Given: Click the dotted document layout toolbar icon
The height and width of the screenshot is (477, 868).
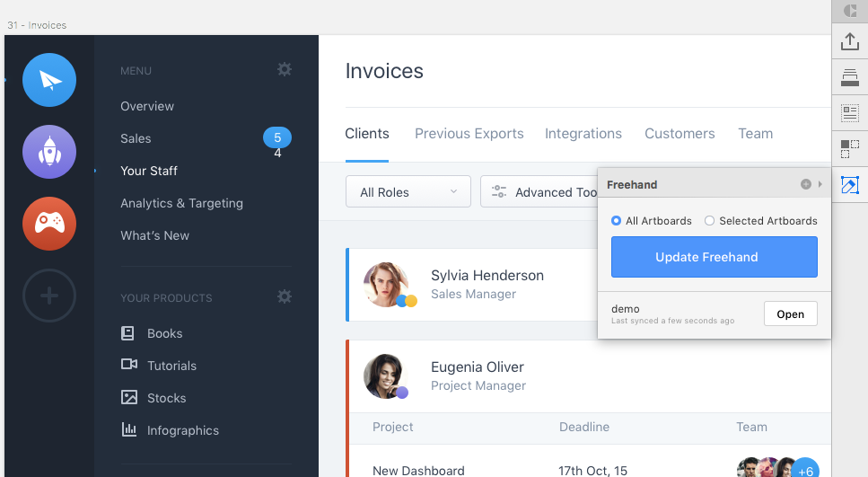Looking at the screenshot, I should [x=850, y=113].
